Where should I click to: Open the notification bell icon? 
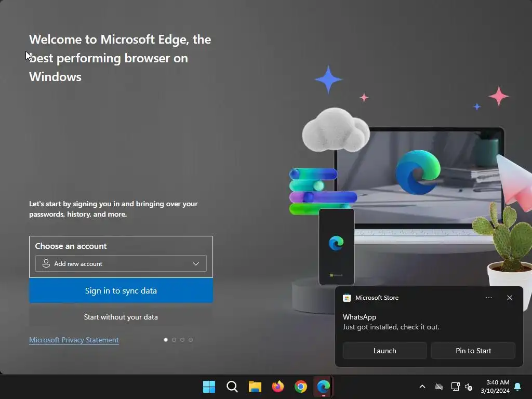(x=517, y=387)
